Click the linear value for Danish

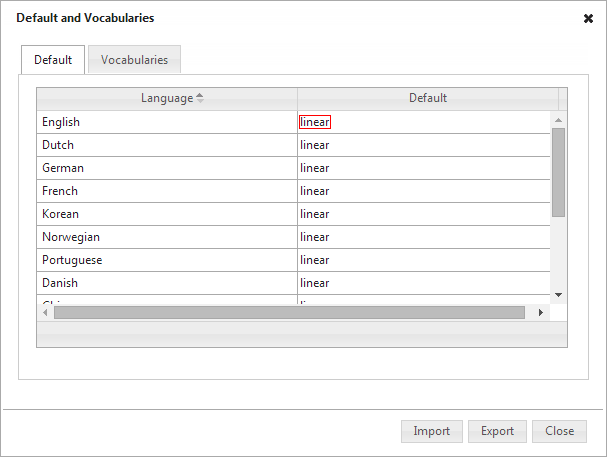[x=314, y=283]
